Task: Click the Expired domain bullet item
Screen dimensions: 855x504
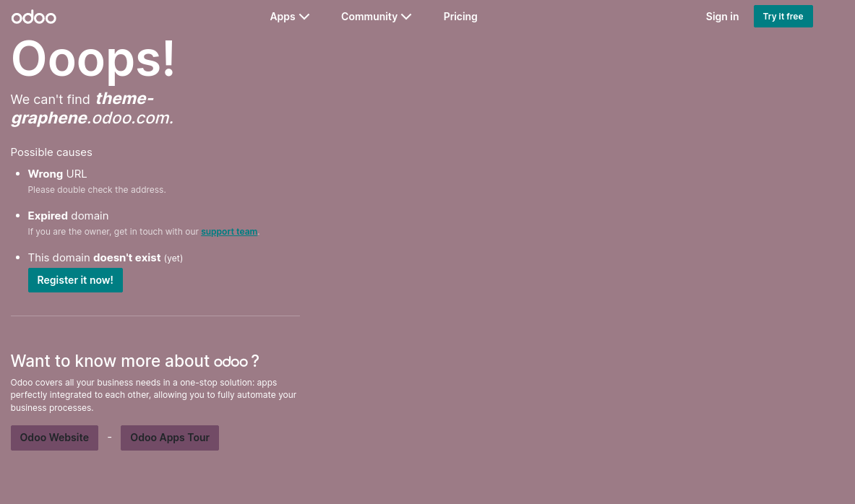Action: point(68,215)
